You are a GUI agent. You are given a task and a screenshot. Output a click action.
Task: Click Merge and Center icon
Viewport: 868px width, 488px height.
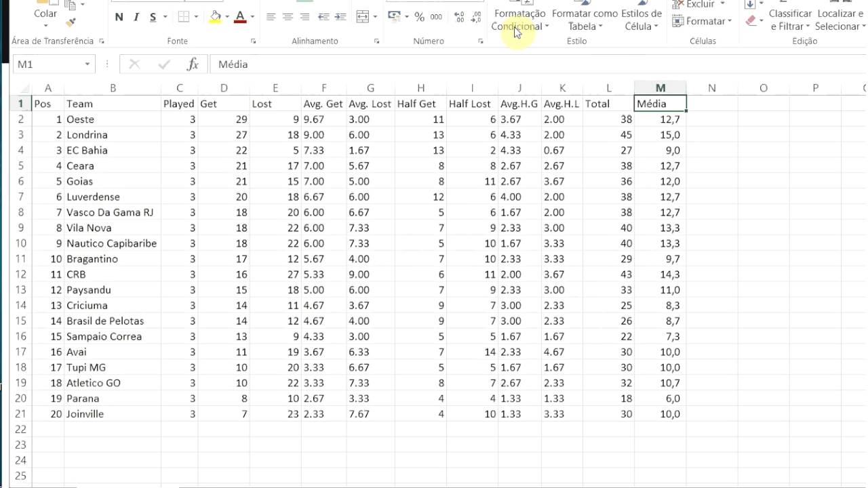click(x=363, y=17)
